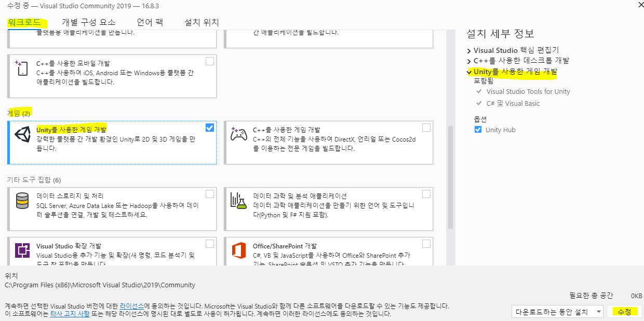Click the 0KB total space value
This screenshot has height=321, width=644.
[636, 296]
